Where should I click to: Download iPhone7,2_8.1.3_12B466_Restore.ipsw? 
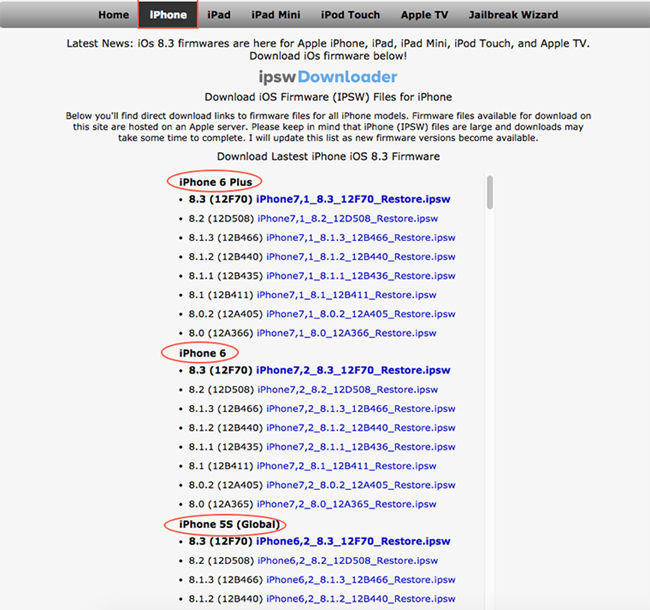click(361, 409)
